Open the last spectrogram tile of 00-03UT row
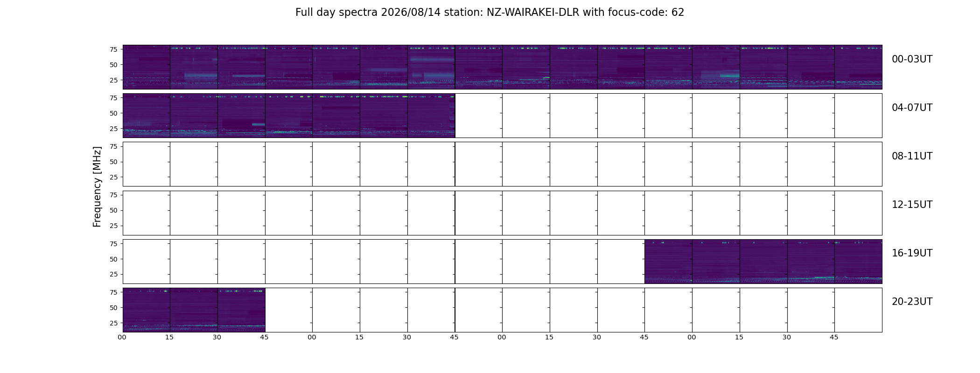This screenshot has width=980, height=373. point(858,67)
